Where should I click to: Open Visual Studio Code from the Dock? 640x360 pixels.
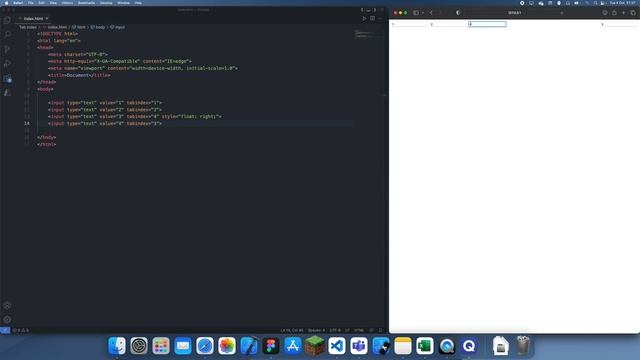click(x=337, y=346)
